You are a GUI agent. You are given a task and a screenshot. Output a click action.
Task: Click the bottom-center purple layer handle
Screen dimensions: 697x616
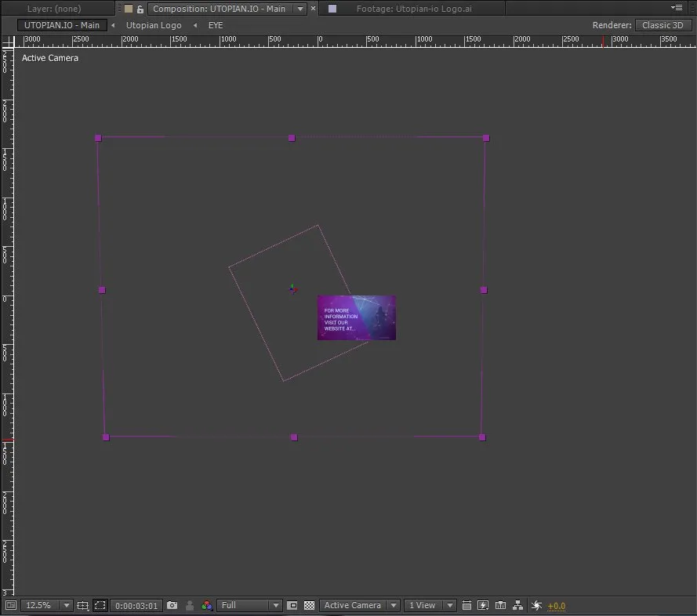pos(294,437)
